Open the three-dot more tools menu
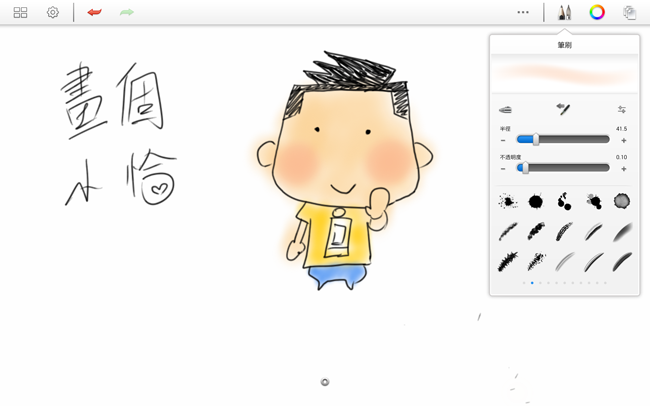The width and height of the screenshot is (650, 406). click(x=523, y=12)
